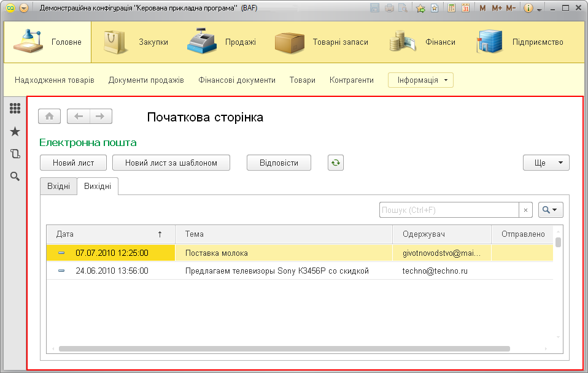Image resolution: width=588 pixels, height=373 pixels.
Task: Open the Фінанси section
Action: [423, 42]
